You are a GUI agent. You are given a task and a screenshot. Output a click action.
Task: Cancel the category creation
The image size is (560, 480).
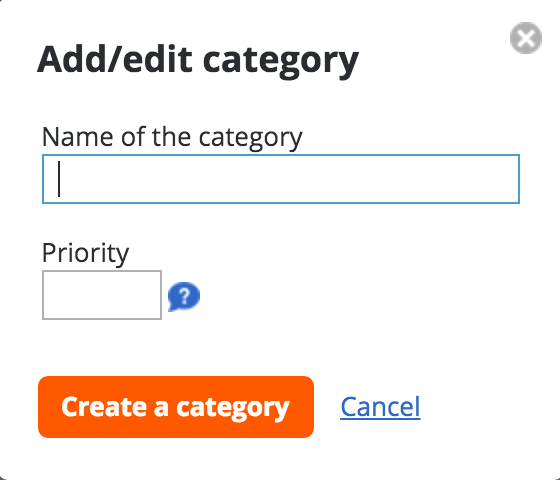(380, 407)
